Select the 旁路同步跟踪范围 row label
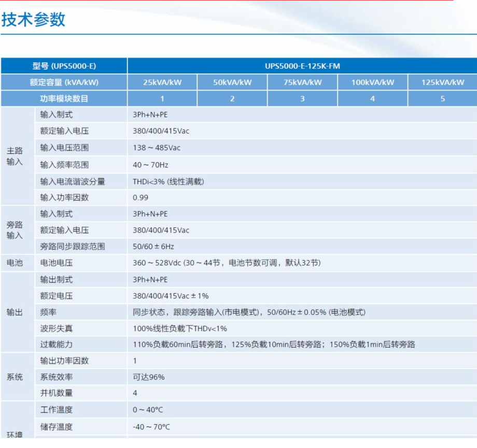Screen dimensions: 477x448 [73, 247]
